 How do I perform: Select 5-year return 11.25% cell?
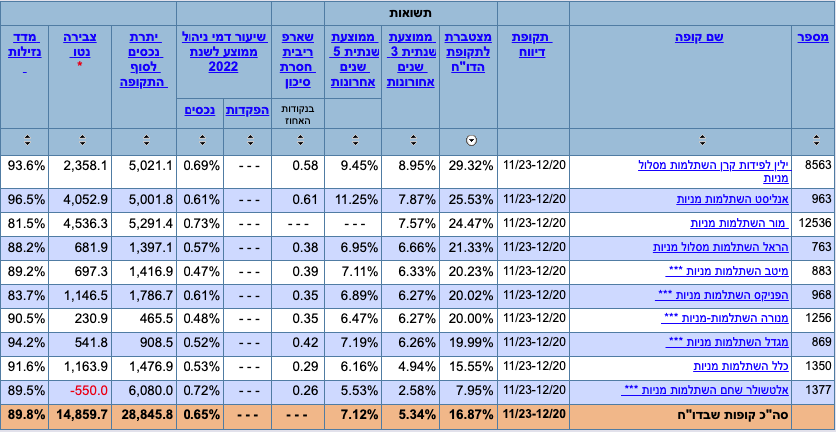click(x=353, y=200)
